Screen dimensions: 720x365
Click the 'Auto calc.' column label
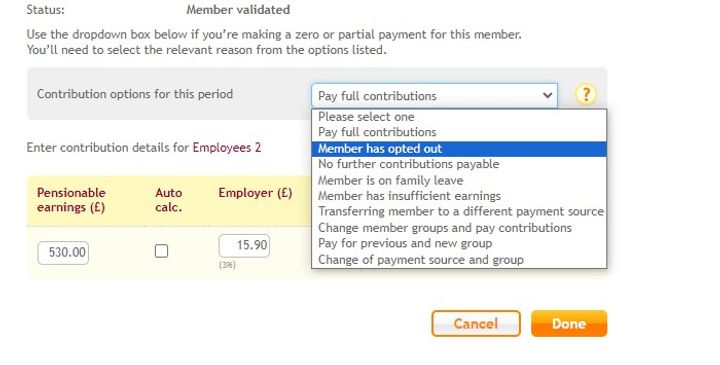[169, 200]
